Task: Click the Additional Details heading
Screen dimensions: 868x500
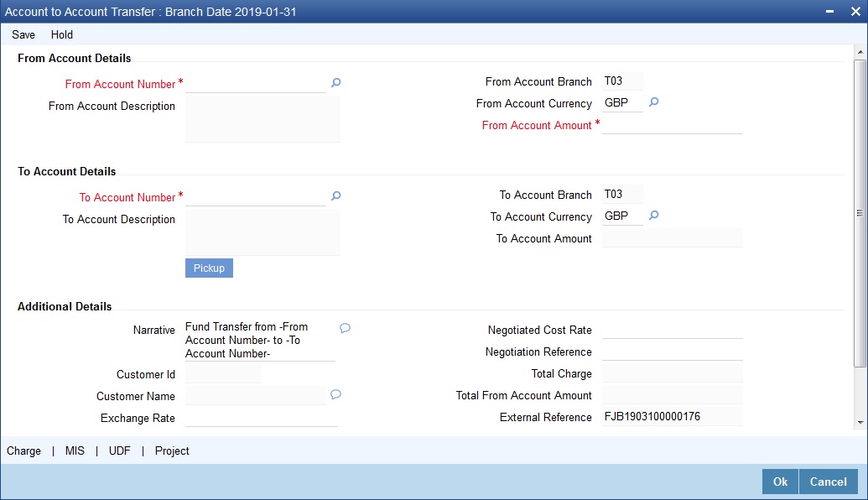Action: point(65,307)
